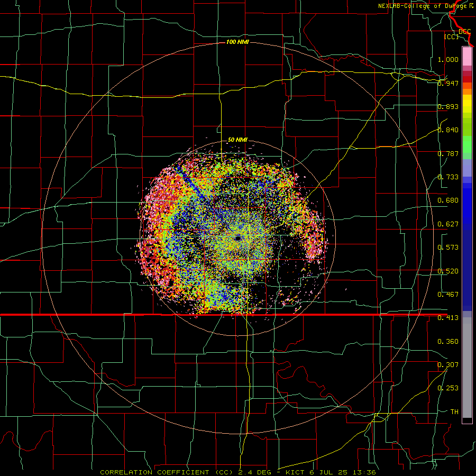476x476 pixels.
Task: Select the 0.947 scale value
Action: tap(448, 83)
